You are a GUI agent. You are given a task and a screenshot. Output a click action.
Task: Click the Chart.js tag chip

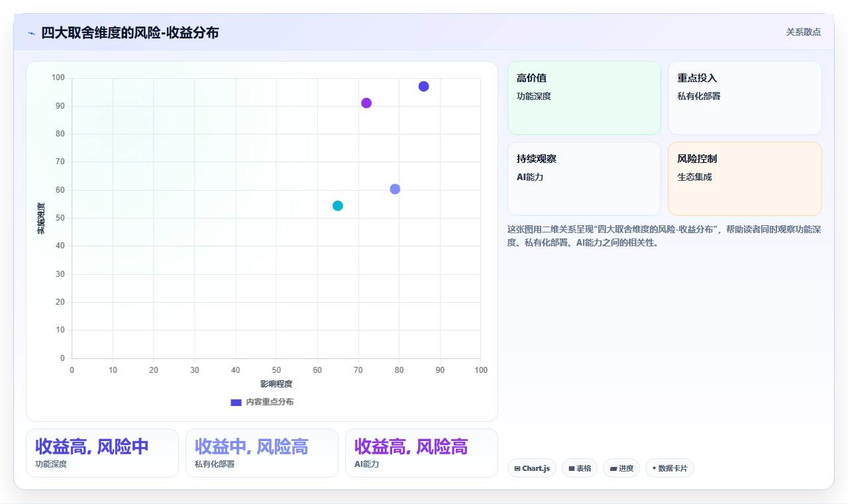(532, 468)
